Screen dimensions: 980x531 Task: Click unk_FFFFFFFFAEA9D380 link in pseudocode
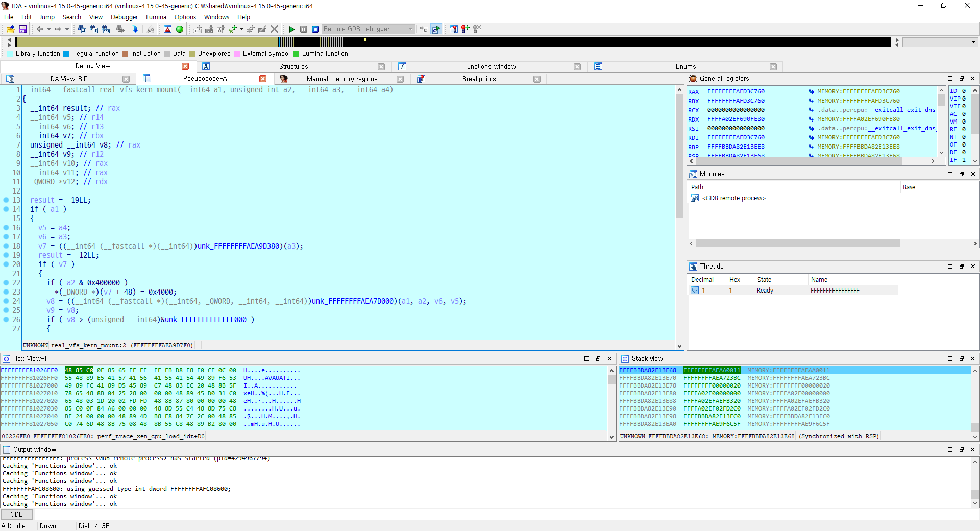[x=238, y=246]
